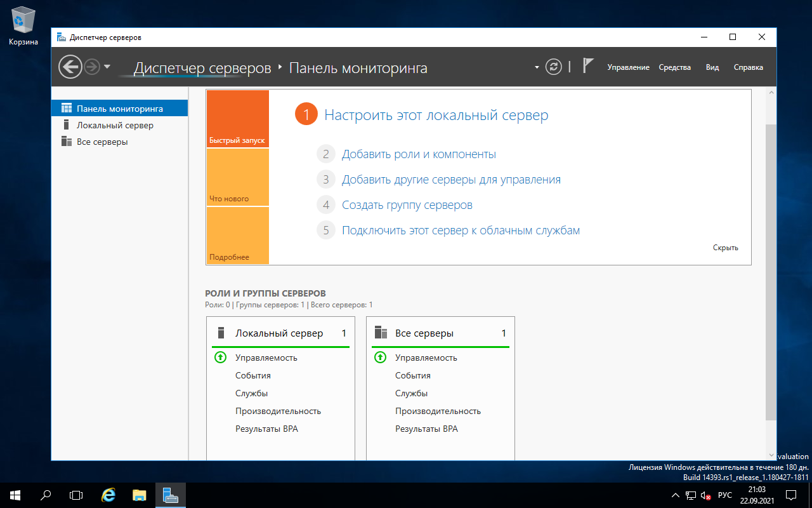Select Локальный сервер in the left sidebar

[120, 125]
